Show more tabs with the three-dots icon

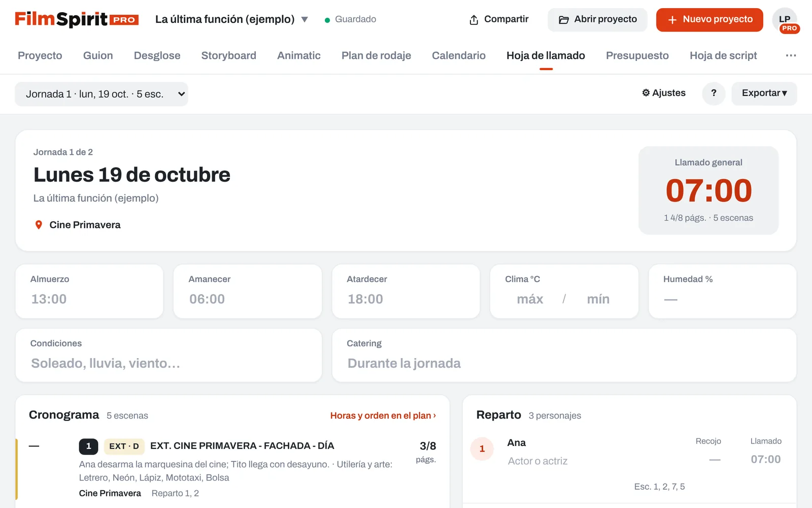tap(791, 55)
